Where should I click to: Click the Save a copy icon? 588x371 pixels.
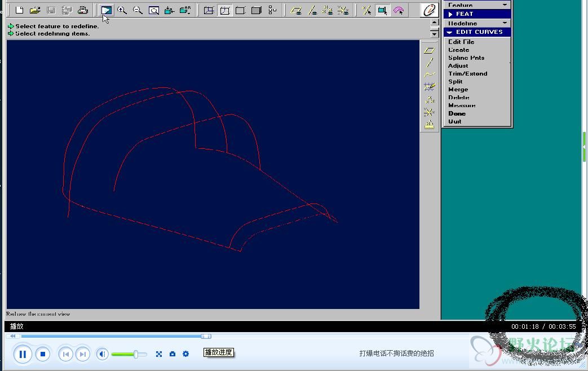pos(67,11)
